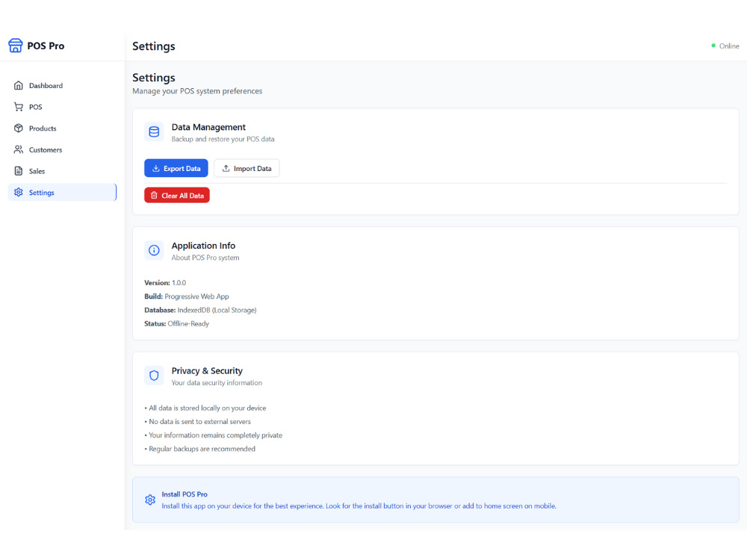Click the Sales document icon
The image size is (747, 560).
[x=19, y=171]
